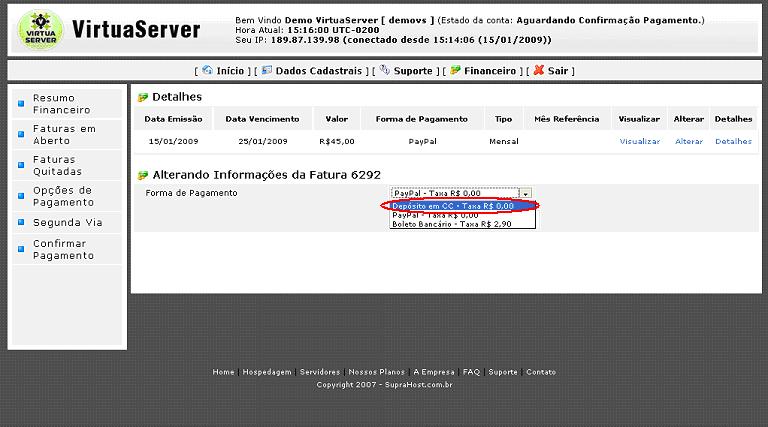This screenshot has width=768, height=427.
Task: Click Hospedagem footer link
Action: tap(267, 372)
